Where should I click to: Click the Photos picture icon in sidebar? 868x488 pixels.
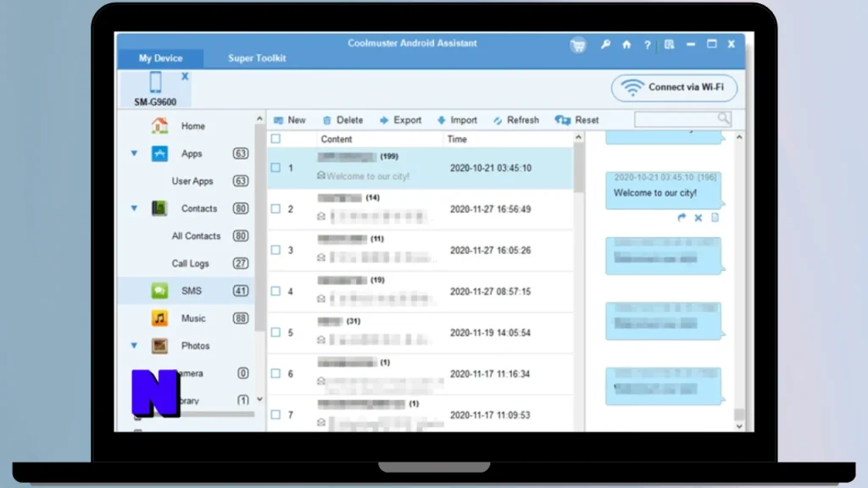point(159,346)
